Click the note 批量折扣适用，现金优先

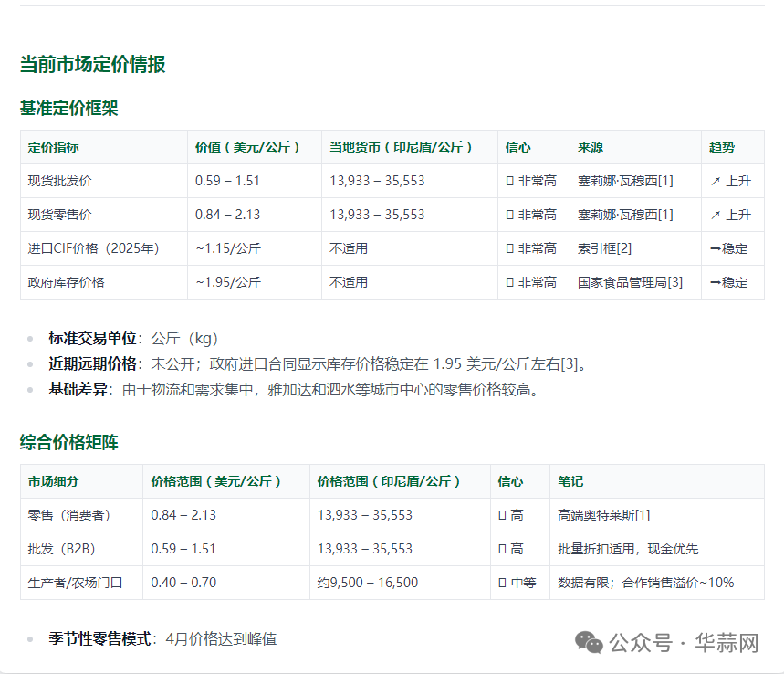click(x=628, y=549)
